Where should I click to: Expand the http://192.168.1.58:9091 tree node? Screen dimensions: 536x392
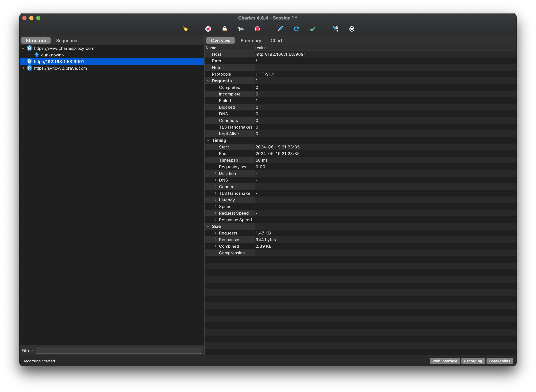[x=23, y=62]
